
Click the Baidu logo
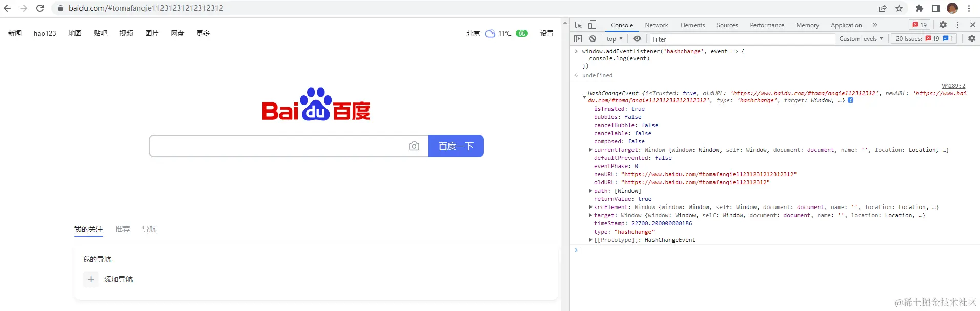pyautogui.click(x=316, y=104)
